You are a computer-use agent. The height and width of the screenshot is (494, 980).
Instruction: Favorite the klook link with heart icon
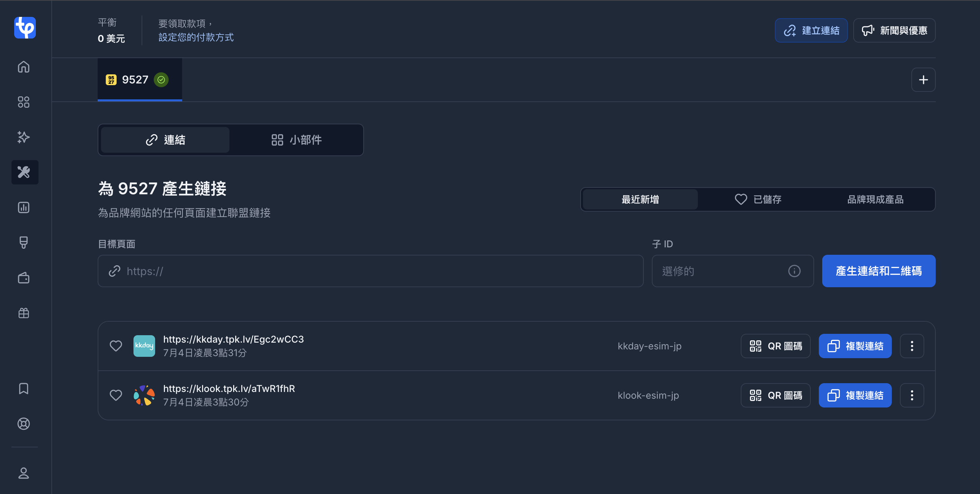pyautogui.click(x=116, y=395)
